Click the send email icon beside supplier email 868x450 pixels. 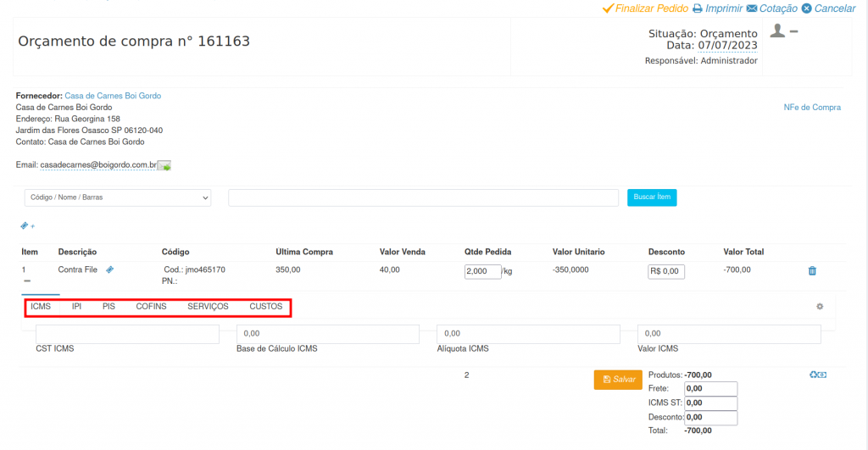pos(164,165)
